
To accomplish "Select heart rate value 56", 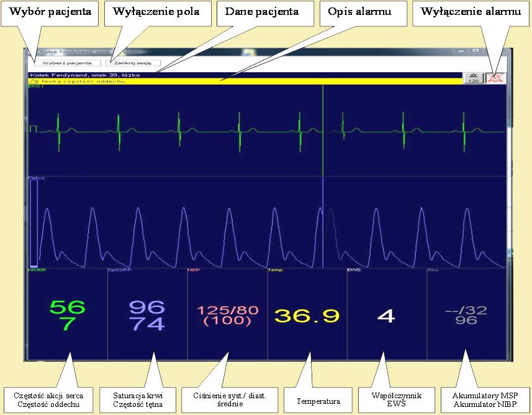I will tap(67, 308).
